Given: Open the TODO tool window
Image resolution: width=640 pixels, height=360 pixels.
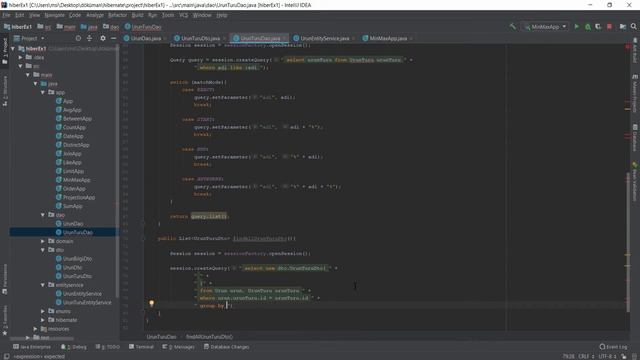Looking at the screenshot, I should pyautogui.click(x=108, y=347).
